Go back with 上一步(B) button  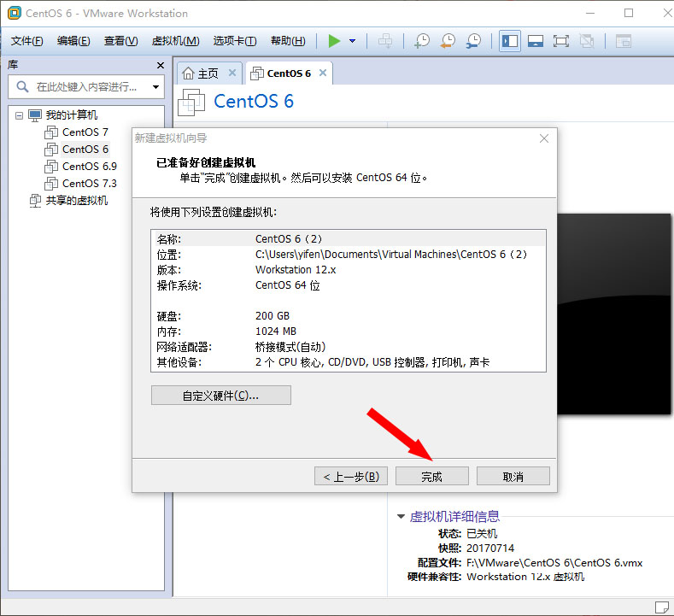[x=351, y=477]
